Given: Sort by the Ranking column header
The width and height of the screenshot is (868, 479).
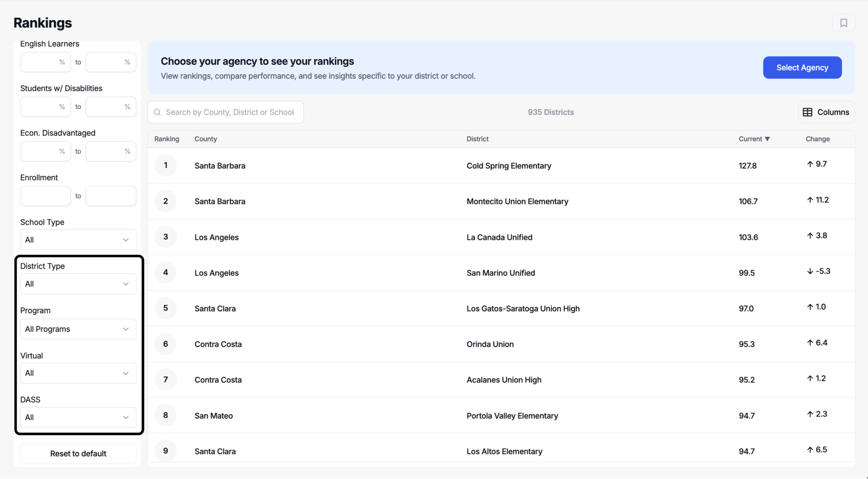Looking at the screenshot, I should tap(167, 139).
